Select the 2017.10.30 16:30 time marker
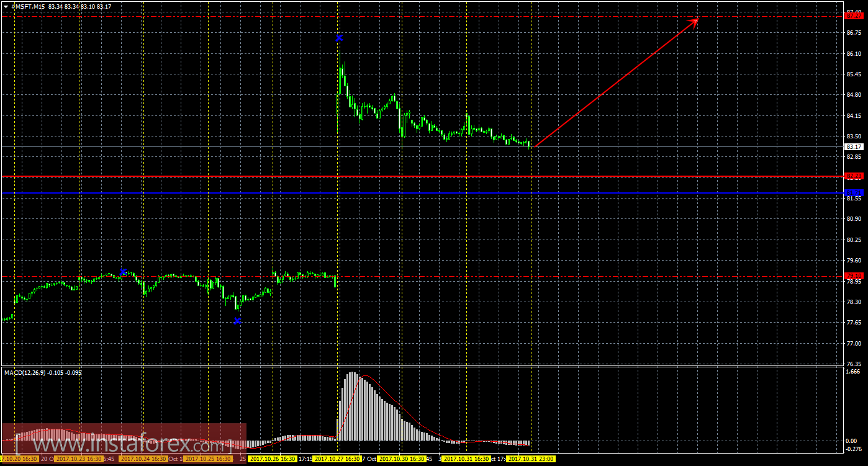Screen dimensions: 868x466 click(x=402, y=459)
